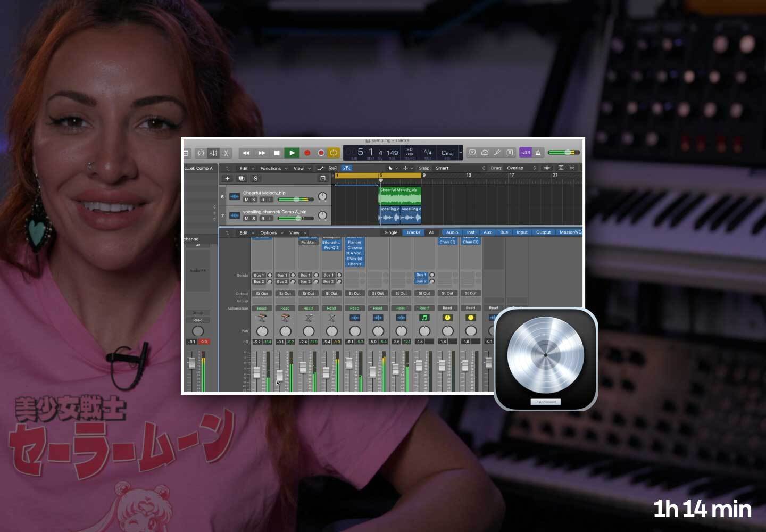This screenshot has width=766, height=532.
Task: Open the secondary Command-click tool menu
Action: pyautogui.click(x=408, y=168)
